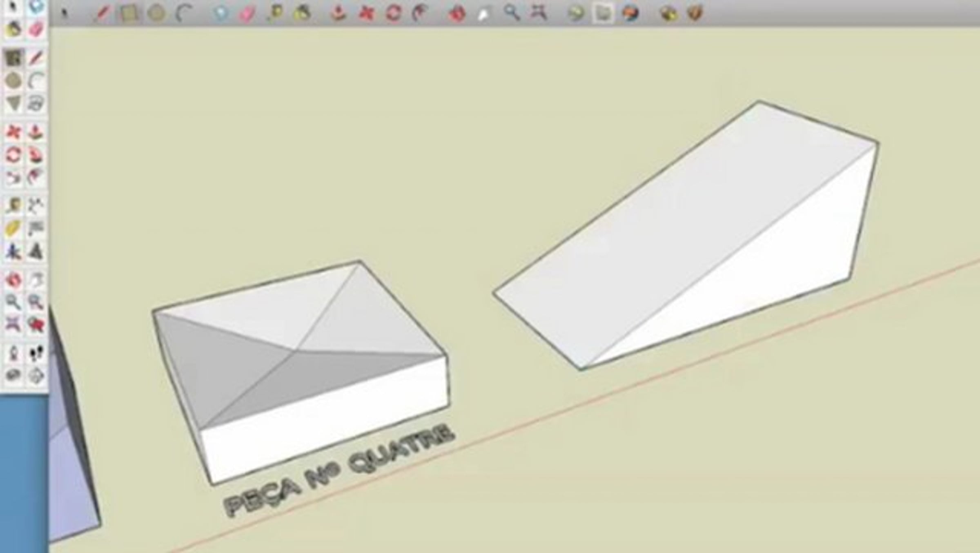Pick the Rectangle tool in top toolbar

(x=129, y=14)
